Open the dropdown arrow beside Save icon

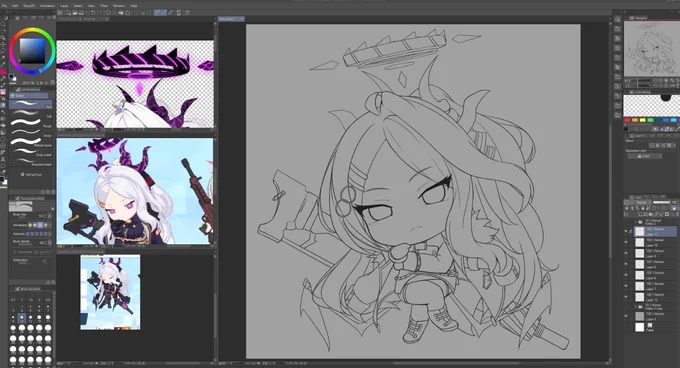pos(86,13)
